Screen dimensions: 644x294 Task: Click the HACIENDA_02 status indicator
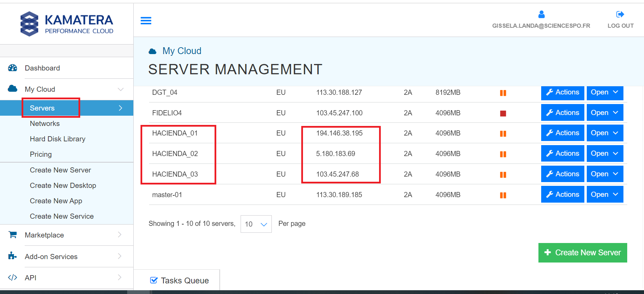[503, 154]
